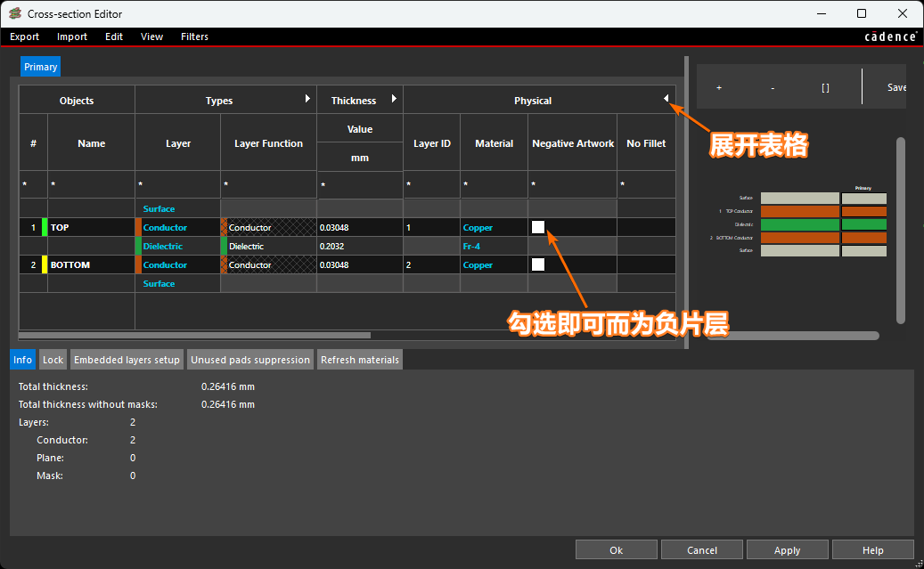
Task: Click the TOP layer thickness value field
Action: click(x=359, y=228)
